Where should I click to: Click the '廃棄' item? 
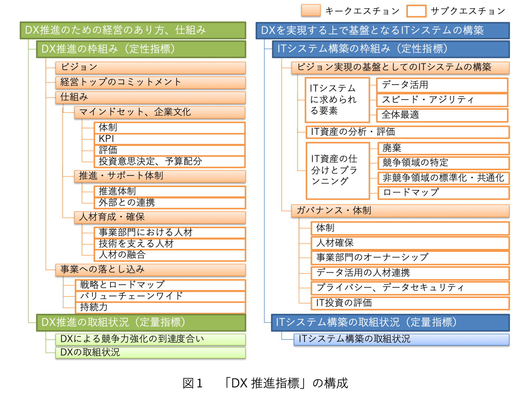(443, 148)
